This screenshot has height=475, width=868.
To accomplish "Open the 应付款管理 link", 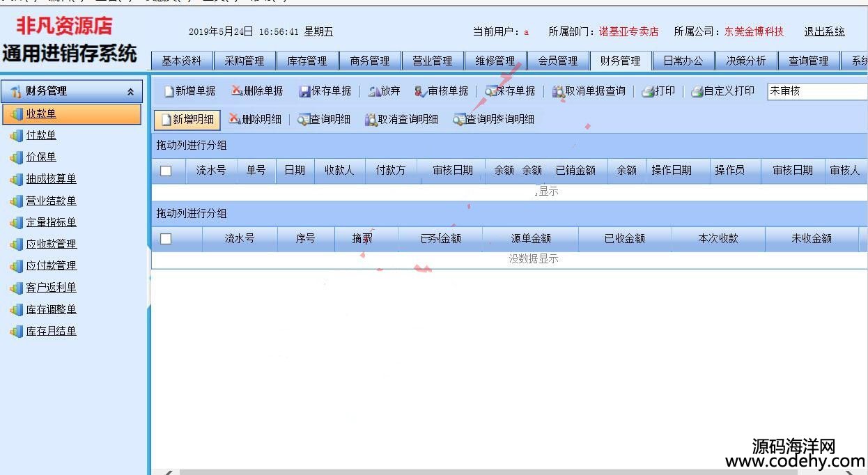I will (x=52, y=265).
